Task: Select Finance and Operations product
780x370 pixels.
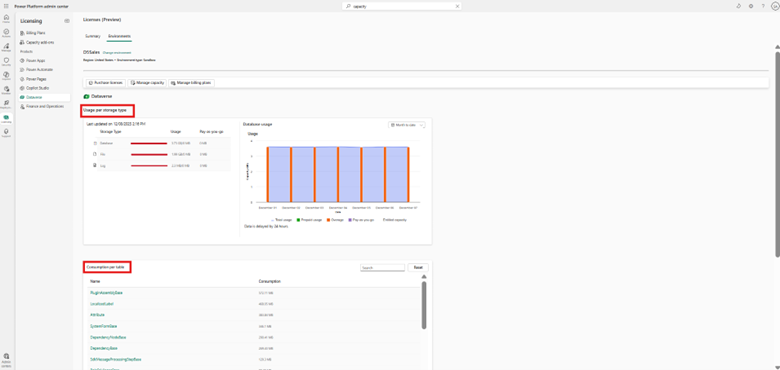Action: pos(45,106)
